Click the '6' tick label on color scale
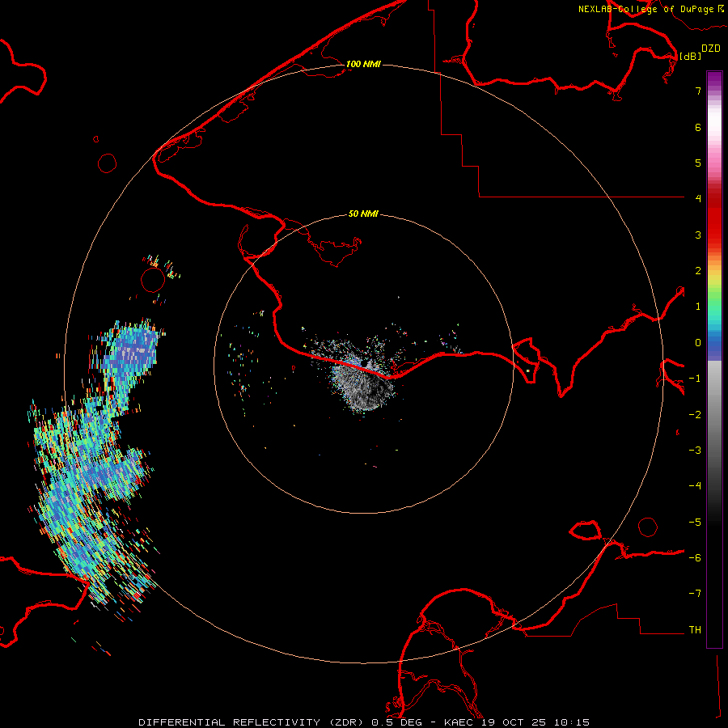Viewport: 728px width, 728px height. point(698,127)
